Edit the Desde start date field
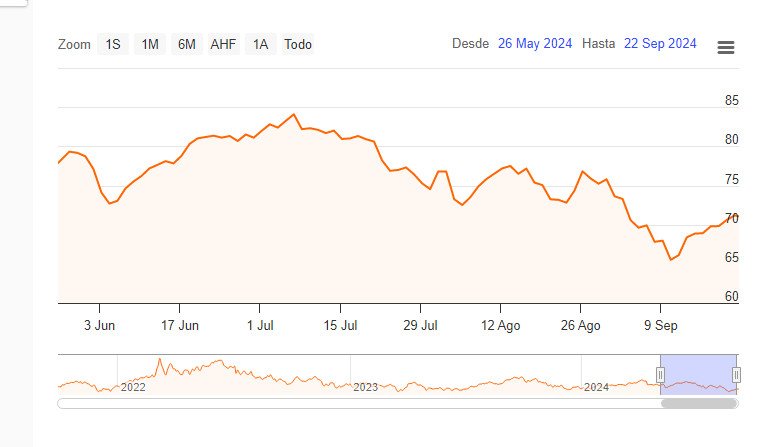Image resolution: width=766 pixels, height=447 pixels. pyautogui.click(x=535, y=44)
